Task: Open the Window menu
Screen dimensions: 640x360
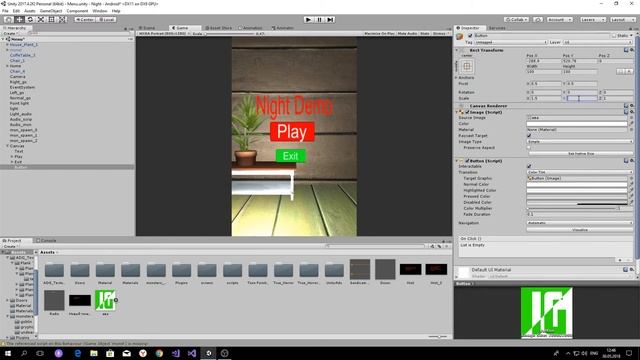Action: [100, 11]
